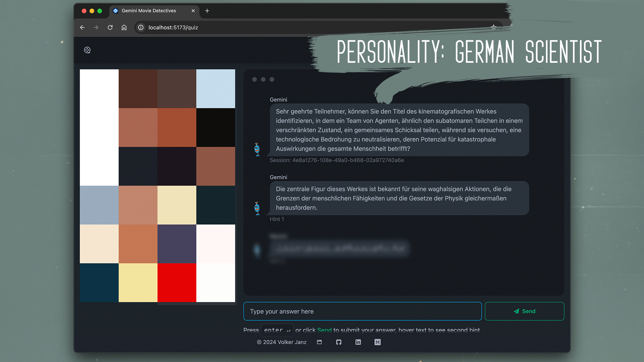Open the LinkedIn link in footer
The width and height of the screenshot is (644, 362).
(x=358, y=342)
